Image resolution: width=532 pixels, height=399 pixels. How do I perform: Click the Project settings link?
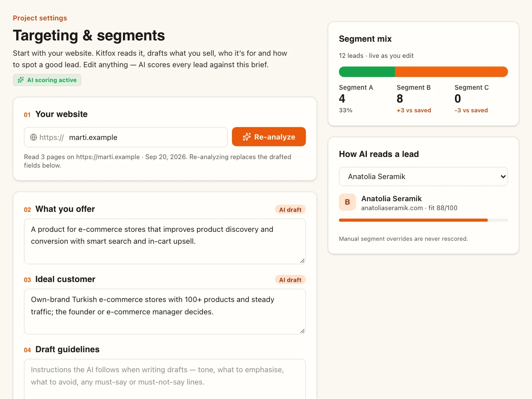(40, 18)
